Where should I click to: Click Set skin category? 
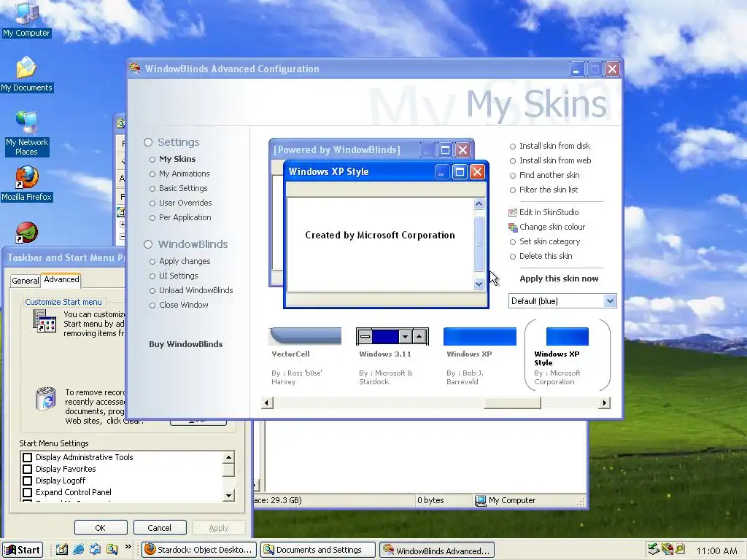tap(544, 242)
